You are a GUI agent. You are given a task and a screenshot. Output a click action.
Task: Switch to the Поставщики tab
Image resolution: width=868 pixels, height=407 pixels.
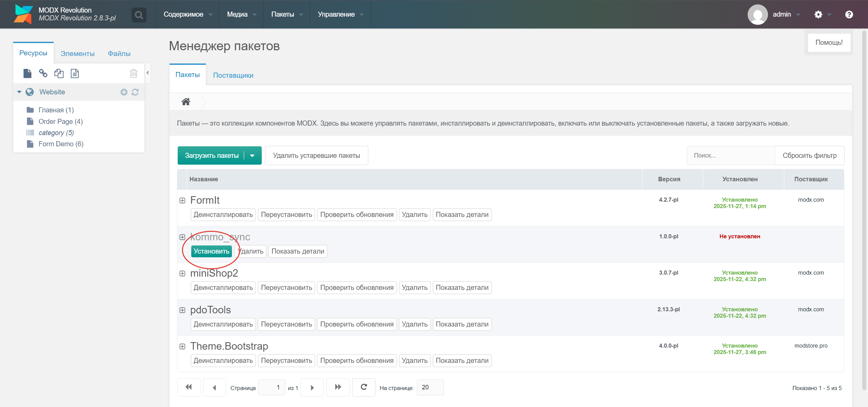coord(233,75)
